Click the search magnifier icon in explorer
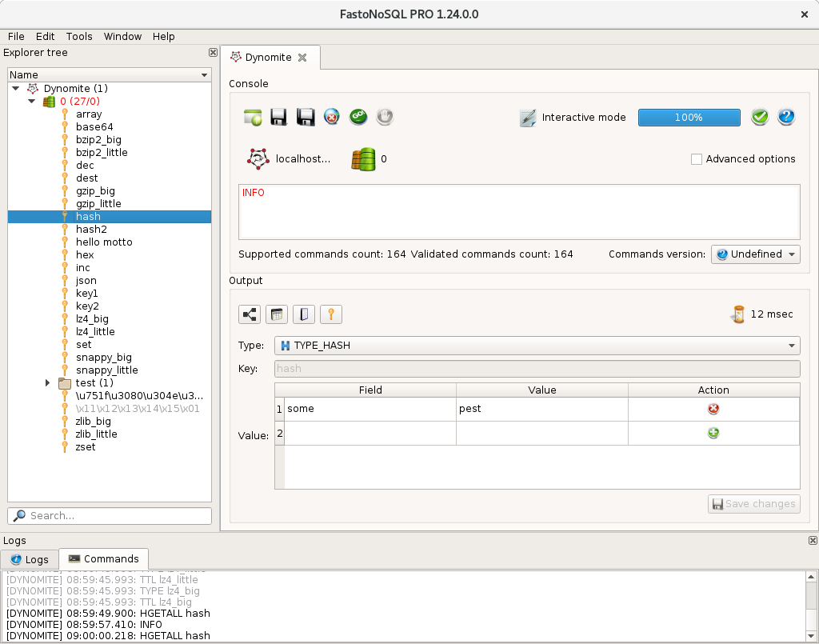Image resolution: width=819 pixels, height=644 pixels. point(19,515)
